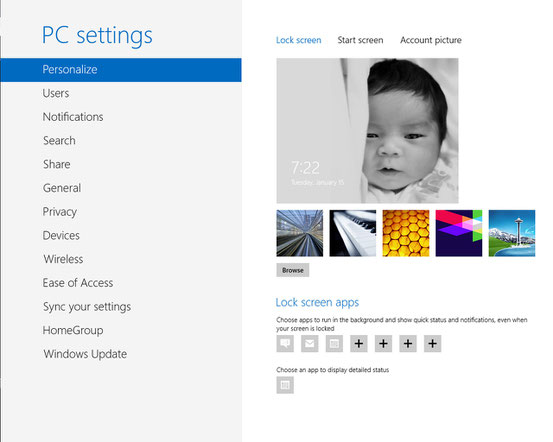
Task: Click the PC settings title
Action: [97, 36]
